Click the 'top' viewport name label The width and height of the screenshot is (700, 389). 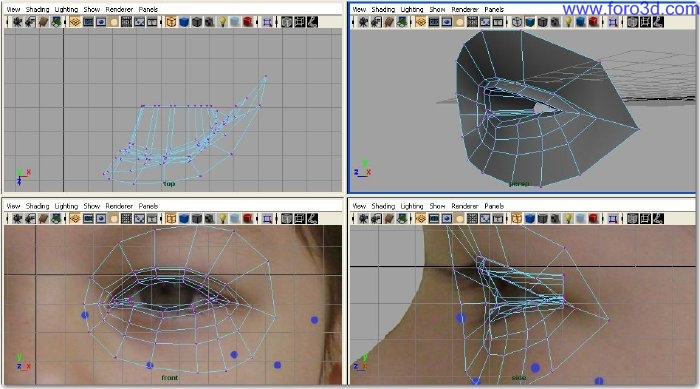click(169, 184)
